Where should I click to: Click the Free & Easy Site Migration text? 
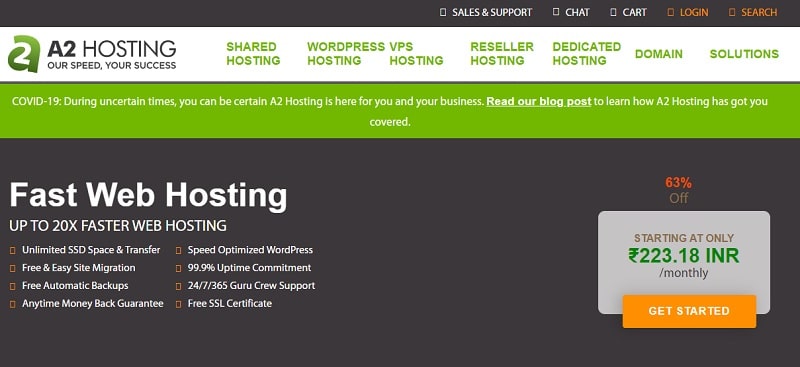79,268
